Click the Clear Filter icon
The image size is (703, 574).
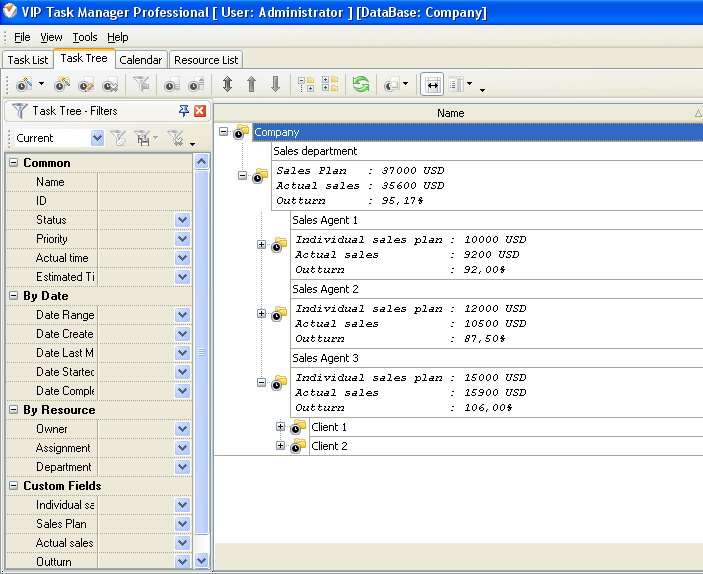(175, 138)
